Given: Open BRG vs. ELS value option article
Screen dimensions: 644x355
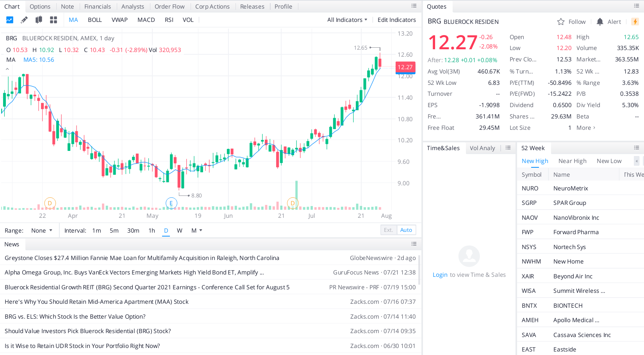Looking at the screenshot, I should (75, 317).
